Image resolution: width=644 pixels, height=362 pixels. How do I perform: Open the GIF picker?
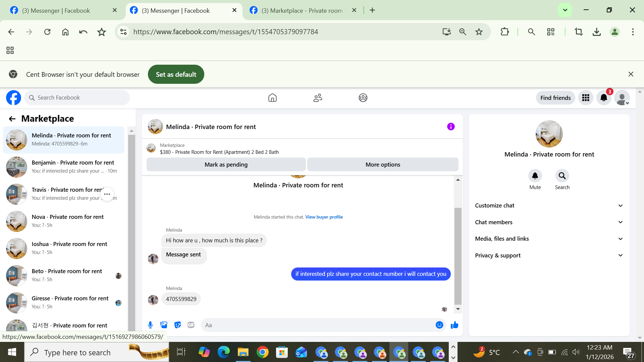191,325
